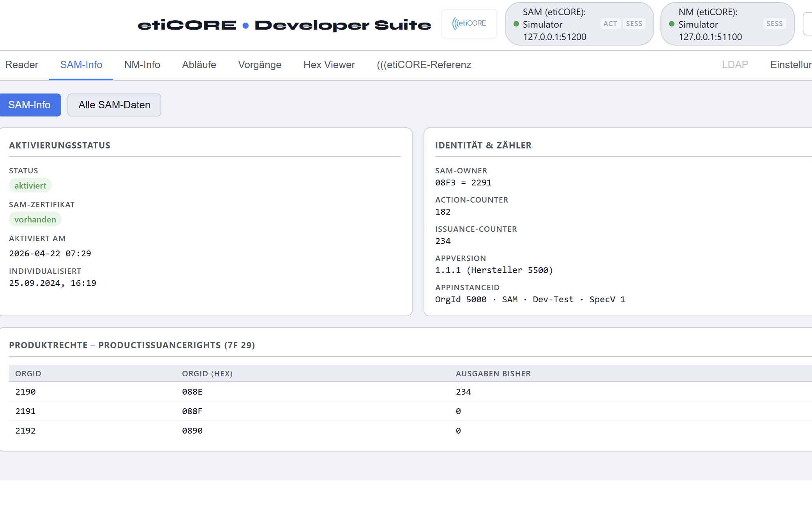The image size is (812, 522).
Task: Click the etiCORE logo badge
Action: [x=469, y=24]
